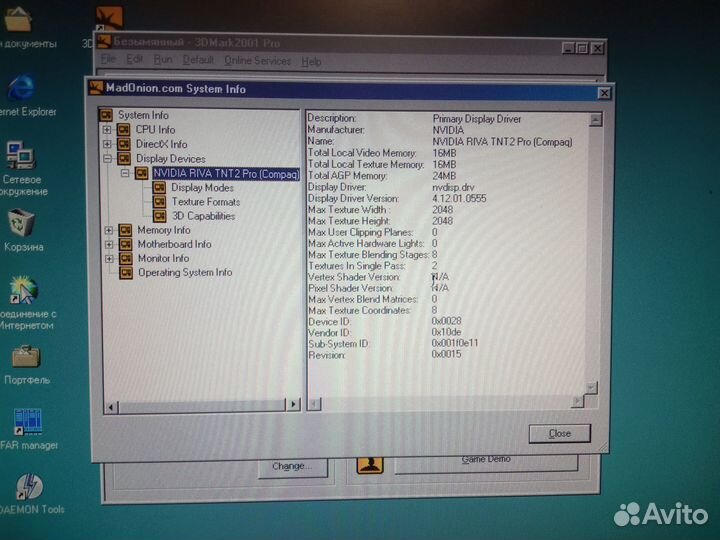
Task: Click the Texture Formats node icon
Action: click(x=159, y=202)
